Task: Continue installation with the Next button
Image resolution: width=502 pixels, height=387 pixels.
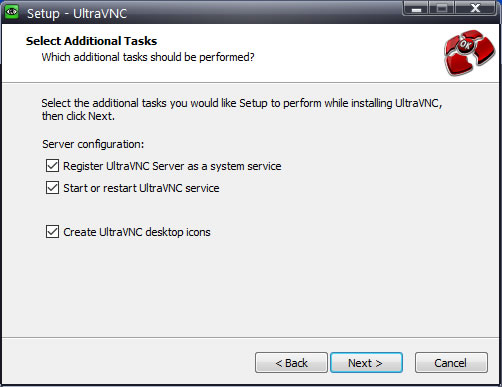Action: (x=366, y=363)
